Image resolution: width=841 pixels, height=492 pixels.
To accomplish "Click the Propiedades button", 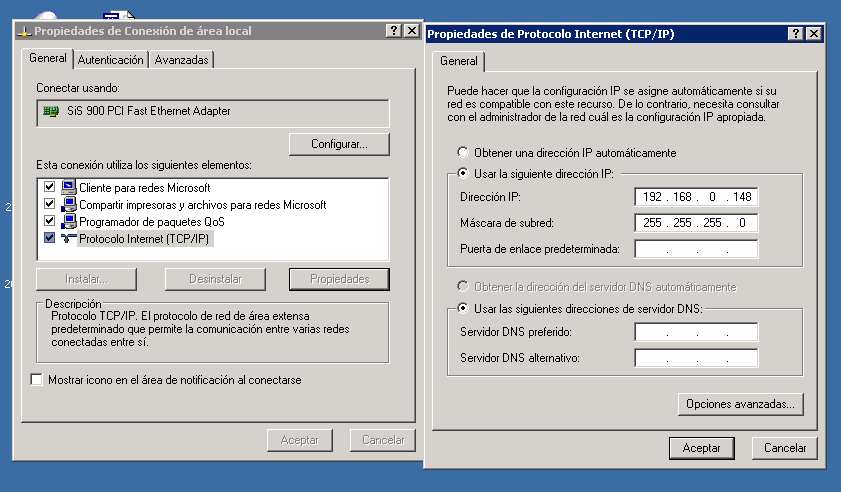I will click(339, 279).
